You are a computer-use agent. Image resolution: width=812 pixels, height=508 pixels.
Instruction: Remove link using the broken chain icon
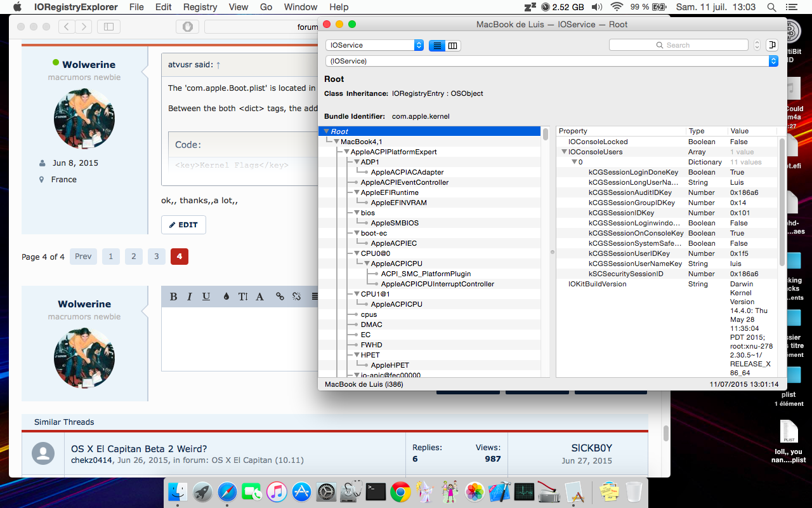click(296, 297)
